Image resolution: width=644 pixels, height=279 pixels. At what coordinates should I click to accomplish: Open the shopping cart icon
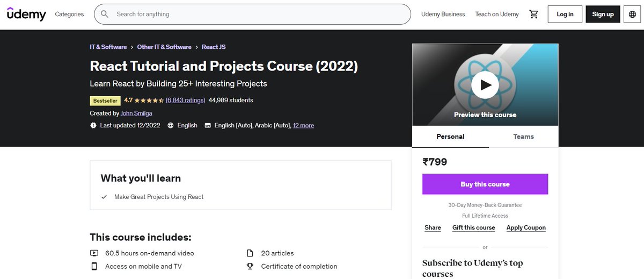pos(533,14)
